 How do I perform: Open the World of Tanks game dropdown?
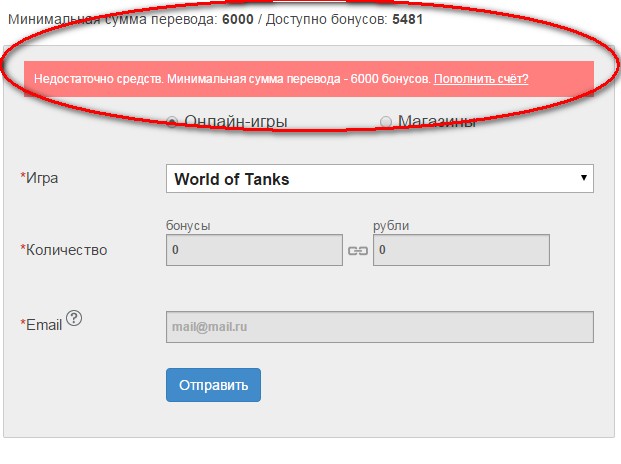pyautogui.click(x=380, y=179)
